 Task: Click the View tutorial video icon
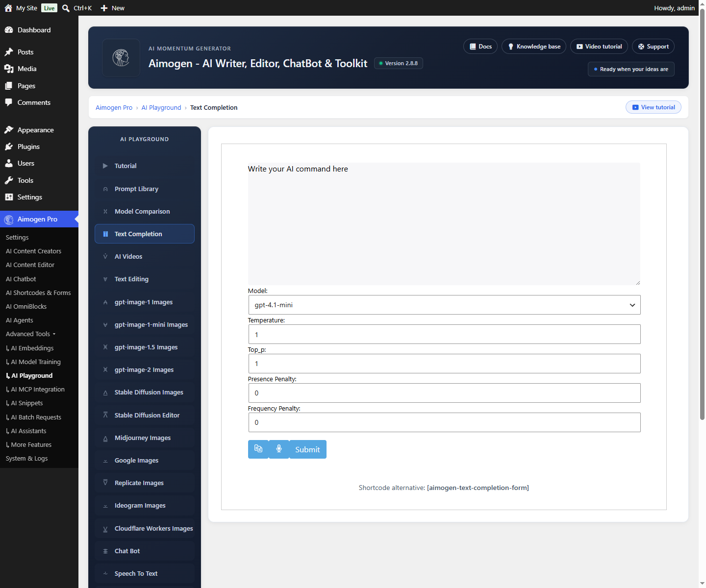tap(635, 107)
